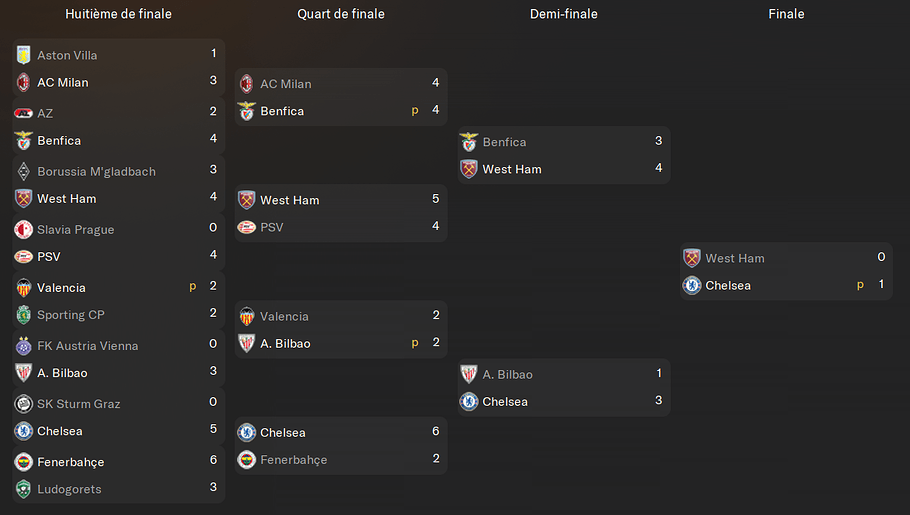Screen dimensions: 910x515
Task: Click the Borussia M'gladbach crest
Action: (x=24, y=171)
